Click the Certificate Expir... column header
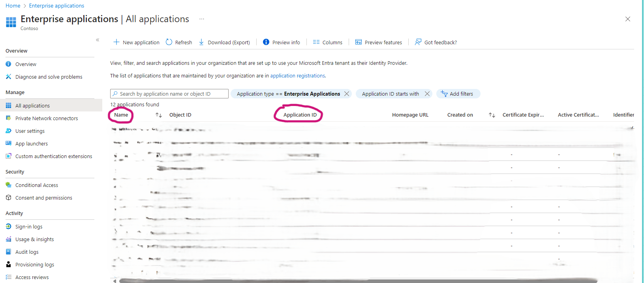This screenshot has height=283, width=644. pos(523,115)
